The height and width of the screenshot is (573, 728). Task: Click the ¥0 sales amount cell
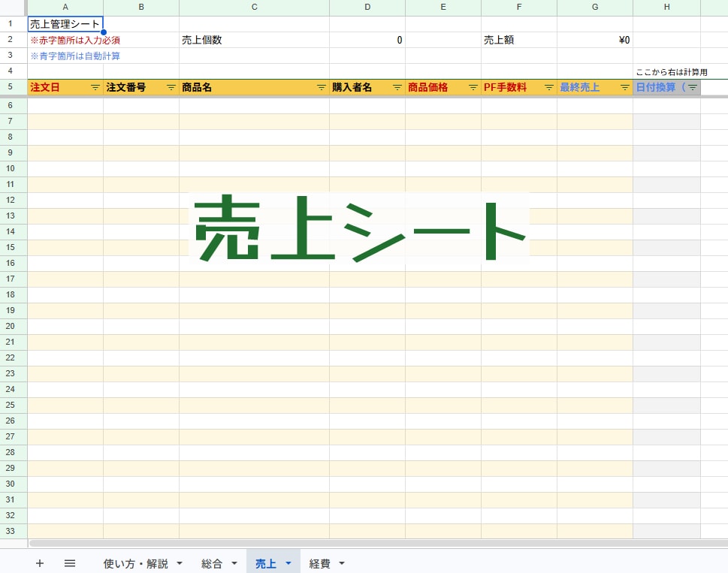(595, 40)
